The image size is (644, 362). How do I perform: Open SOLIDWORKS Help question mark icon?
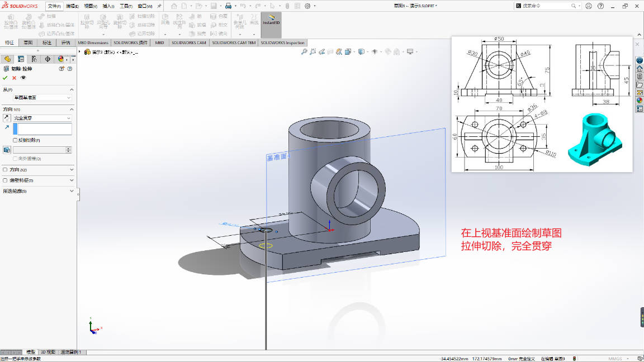click(600, 6)
